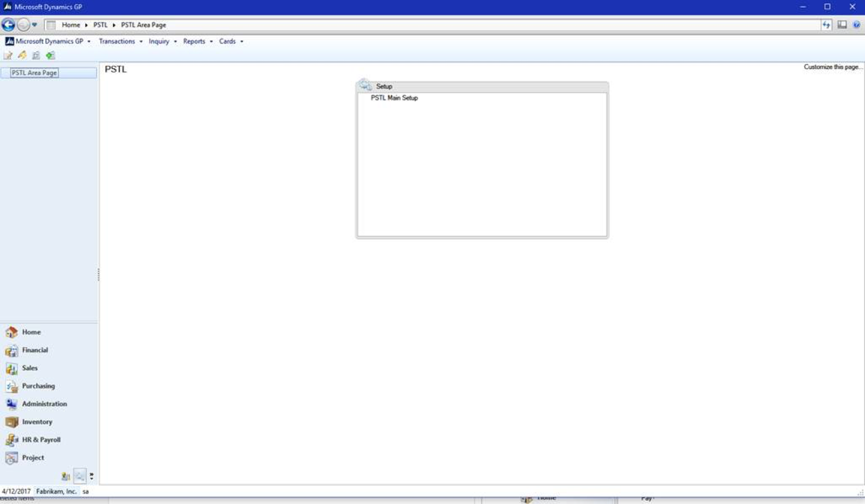
Task: Click the Setup gear icon
Action: pos(365,85)
